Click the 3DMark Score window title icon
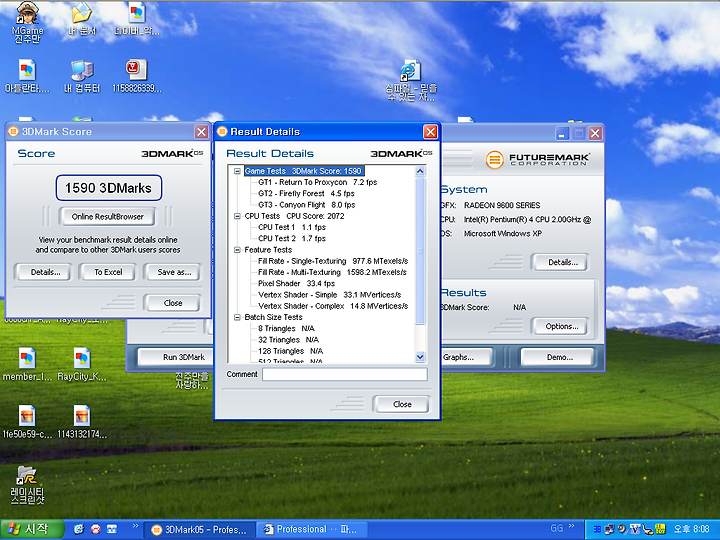This screenshot has width=720, height=540. click(x=13, y=132)
